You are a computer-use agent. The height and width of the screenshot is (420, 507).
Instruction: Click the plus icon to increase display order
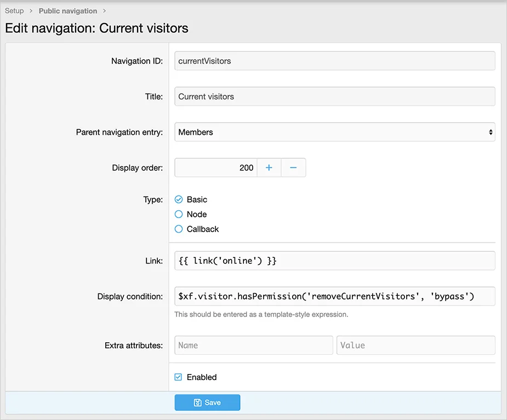pyautogui.click(x=269, y=168)
